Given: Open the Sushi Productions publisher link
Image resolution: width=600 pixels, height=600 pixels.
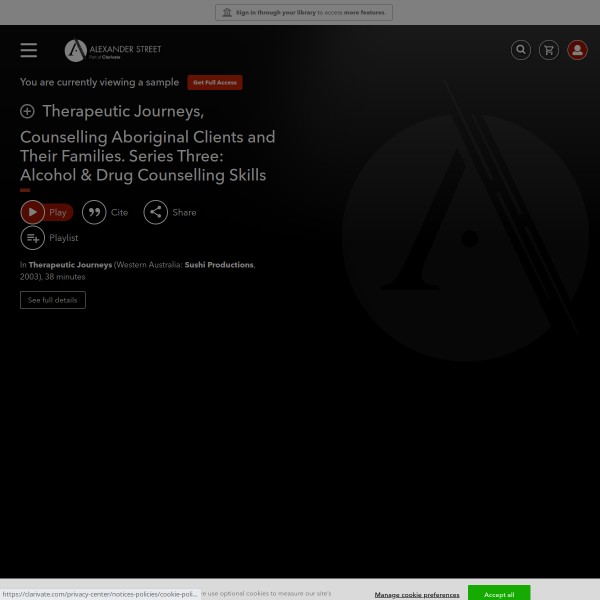Looking at the screenshot, I should 219,265.
